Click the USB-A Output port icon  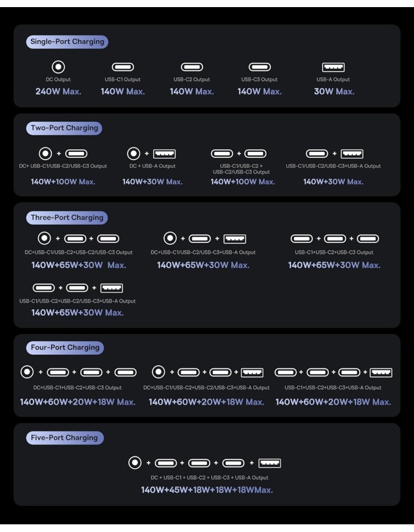[333, 67]
